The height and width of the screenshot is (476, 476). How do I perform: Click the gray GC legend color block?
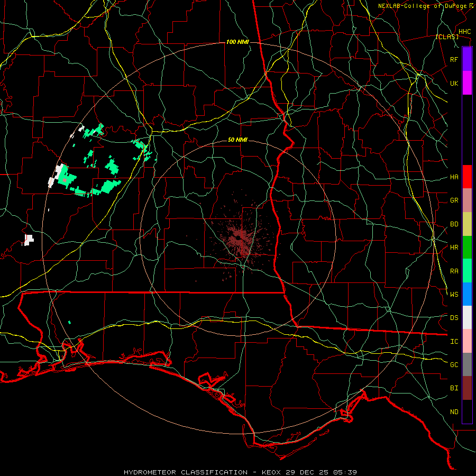[467, 364]
